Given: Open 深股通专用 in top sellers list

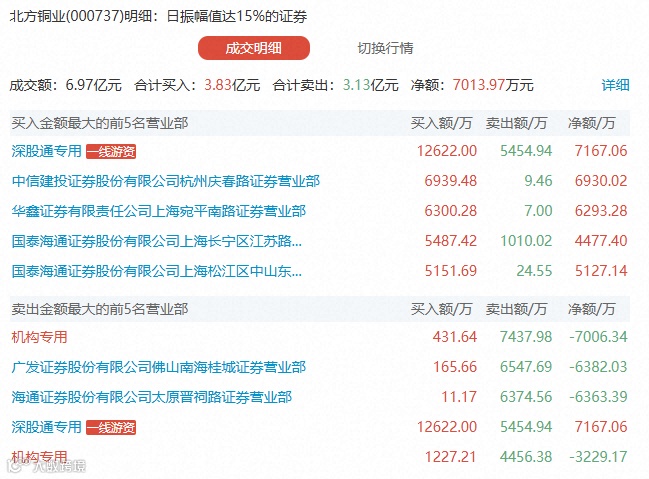Looking at the screenshot, I should 46,427.
